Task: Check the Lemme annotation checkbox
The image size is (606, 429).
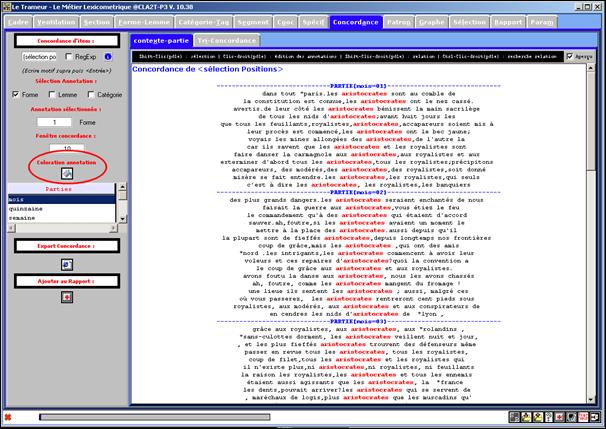Action: pyautogui.click(x=52, y=94)
